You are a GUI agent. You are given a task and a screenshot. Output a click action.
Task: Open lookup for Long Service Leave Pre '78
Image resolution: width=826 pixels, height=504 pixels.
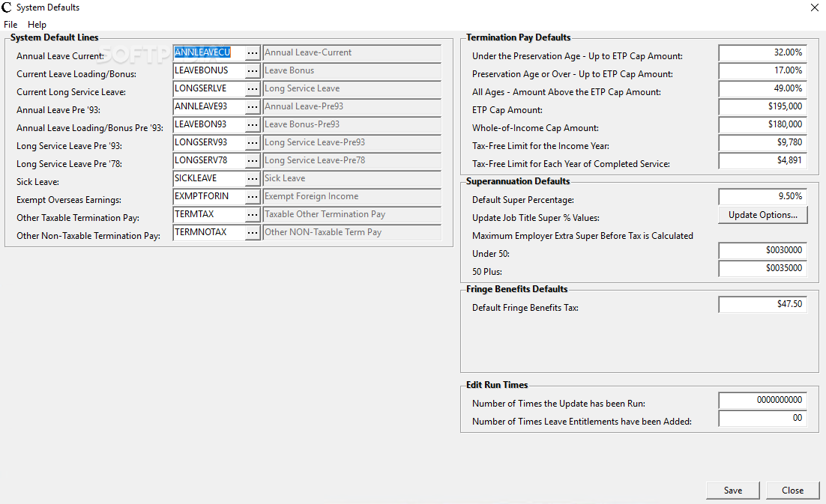tap(253, 160)
